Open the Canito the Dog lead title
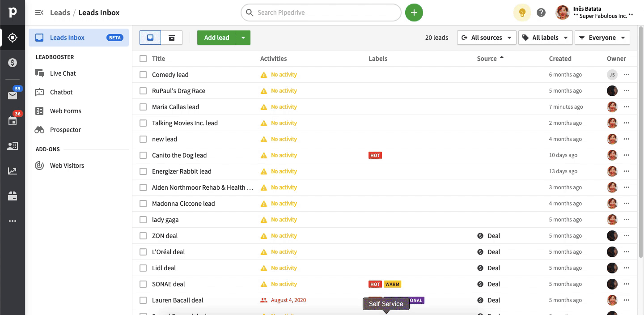Image resolution: width=644 pixels, height=315 pixels. [179, 155]
